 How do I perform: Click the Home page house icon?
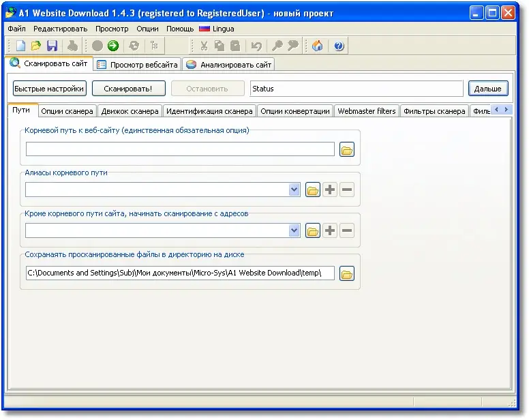[318, 46]
